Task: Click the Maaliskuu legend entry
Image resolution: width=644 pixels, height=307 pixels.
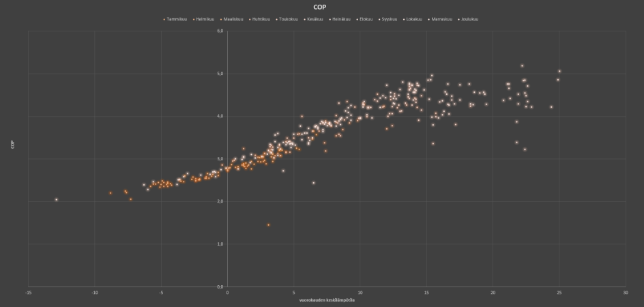Action: (x=231, y=19)
